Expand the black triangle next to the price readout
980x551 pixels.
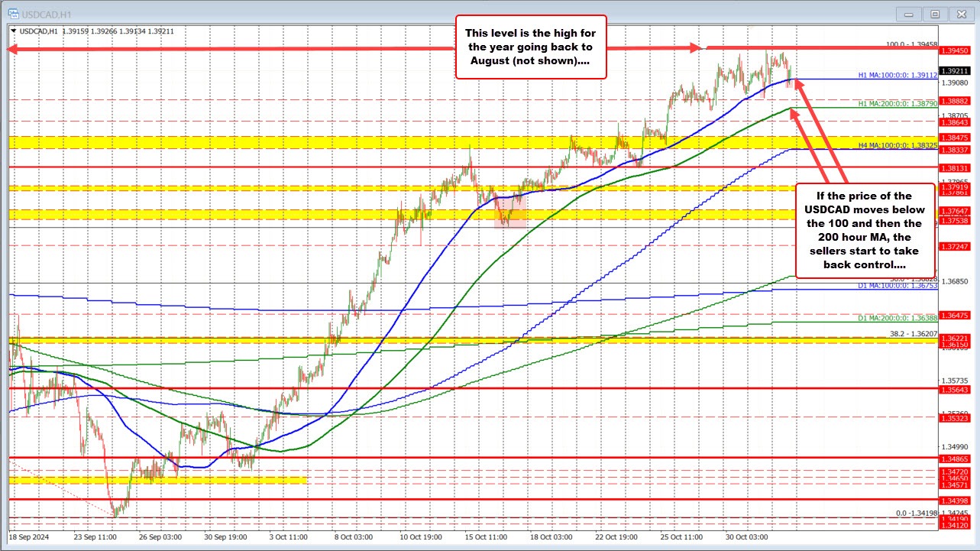[15, 31]
